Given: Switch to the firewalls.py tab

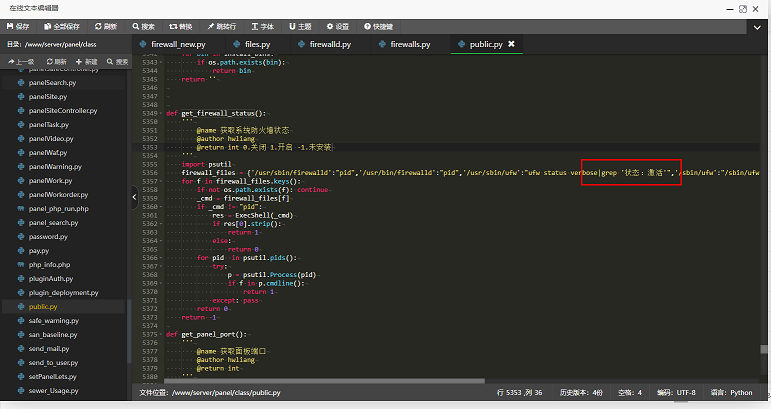Looking at the screenshot, I should click(x=405, y=44).
